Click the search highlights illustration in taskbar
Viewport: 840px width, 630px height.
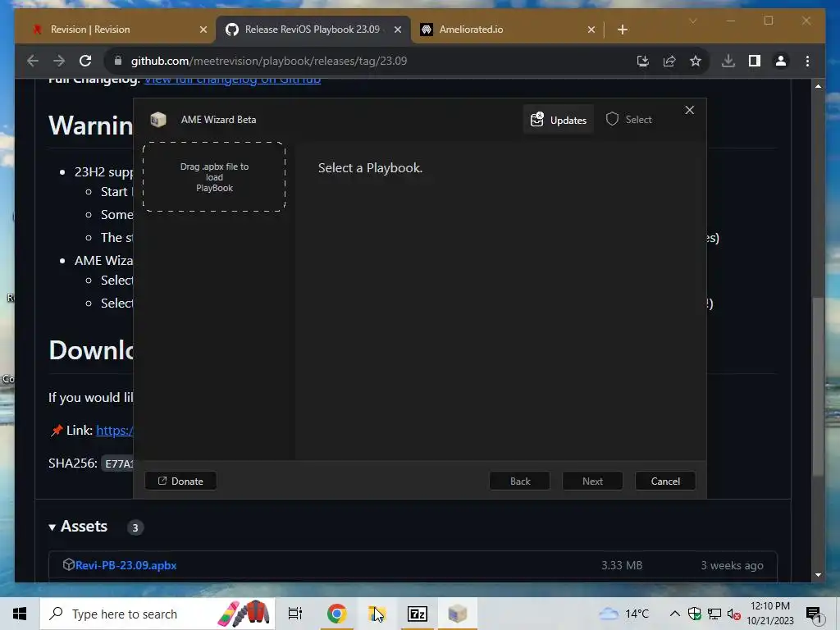(x=244, y=614)
